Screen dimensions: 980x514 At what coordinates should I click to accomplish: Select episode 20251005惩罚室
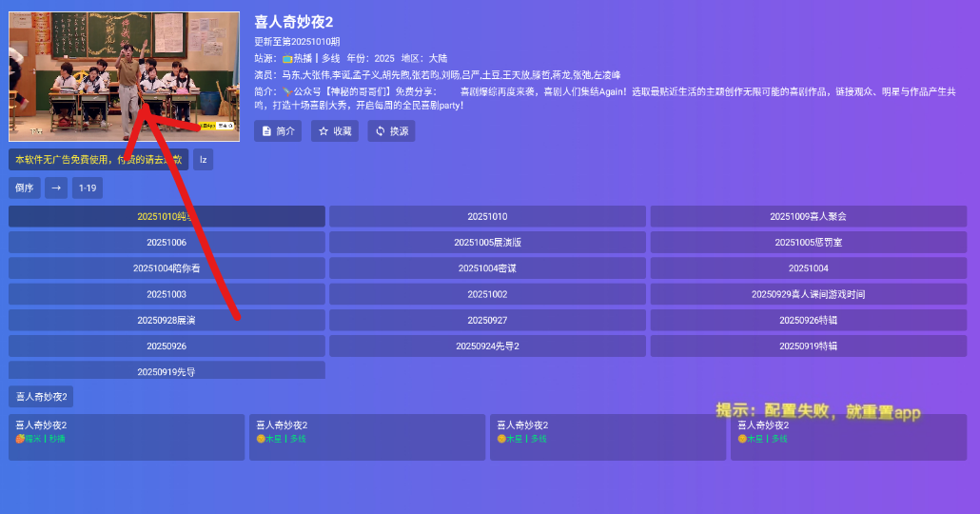pyautogui.click(x=808, y=243)
